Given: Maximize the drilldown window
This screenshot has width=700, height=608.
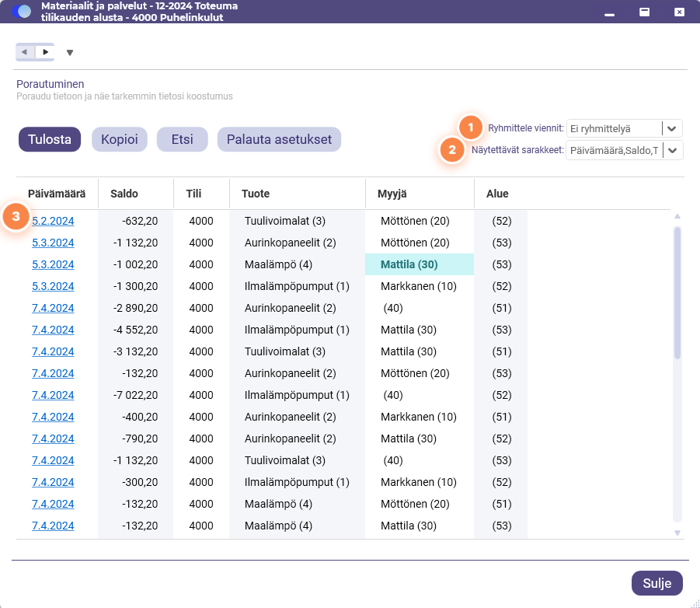Looking at the screenshot, I should click(644, 12).
